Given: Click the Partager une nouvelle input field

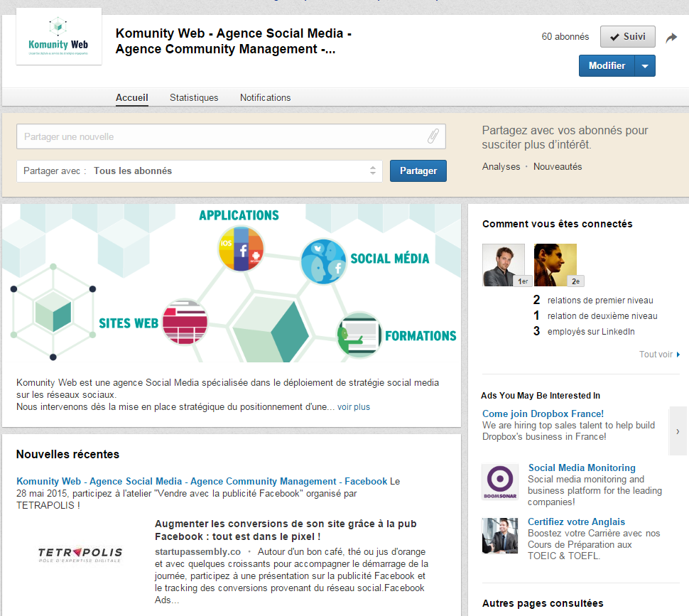Looking at the screenshot, I should (231, 136).
